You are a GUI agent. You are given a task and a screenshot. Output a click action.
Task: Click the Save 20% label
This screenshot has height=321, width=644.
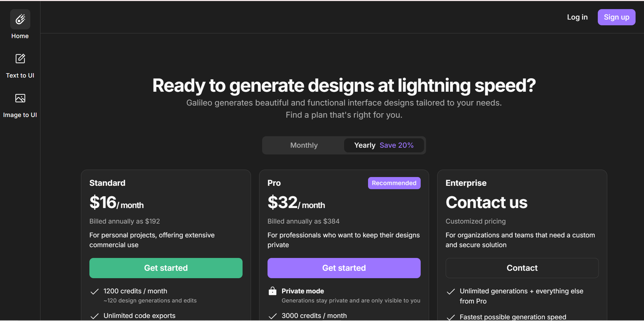(396, 145)
